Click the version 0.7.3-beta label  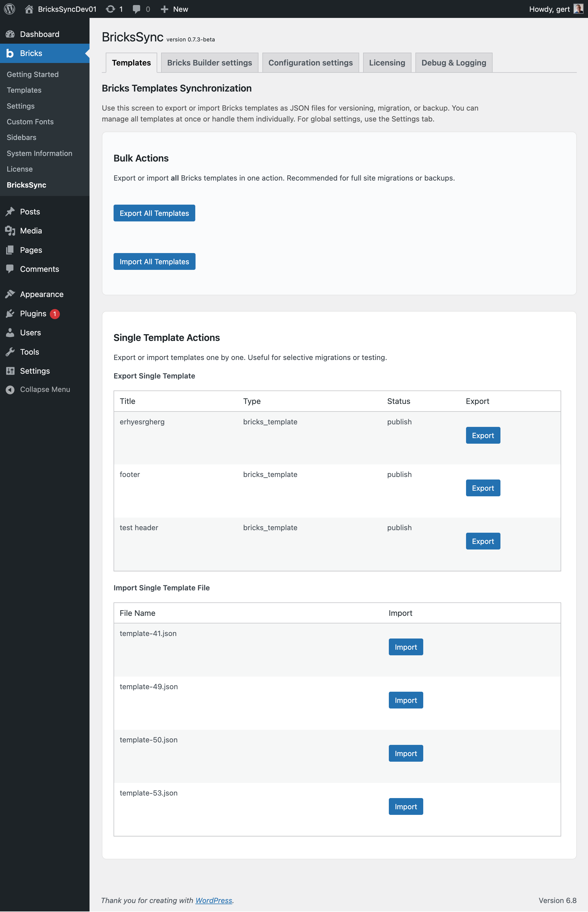point(190,39)
